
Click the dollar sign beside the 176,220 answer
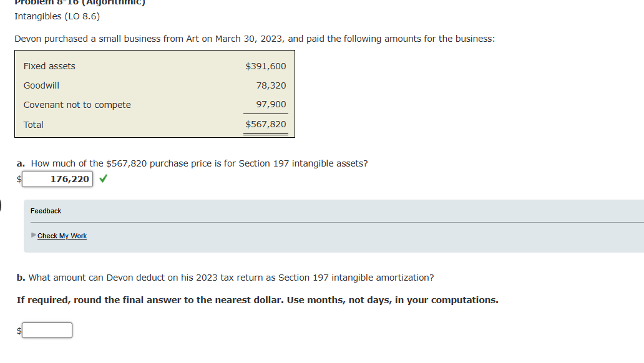tap(19, 179)
